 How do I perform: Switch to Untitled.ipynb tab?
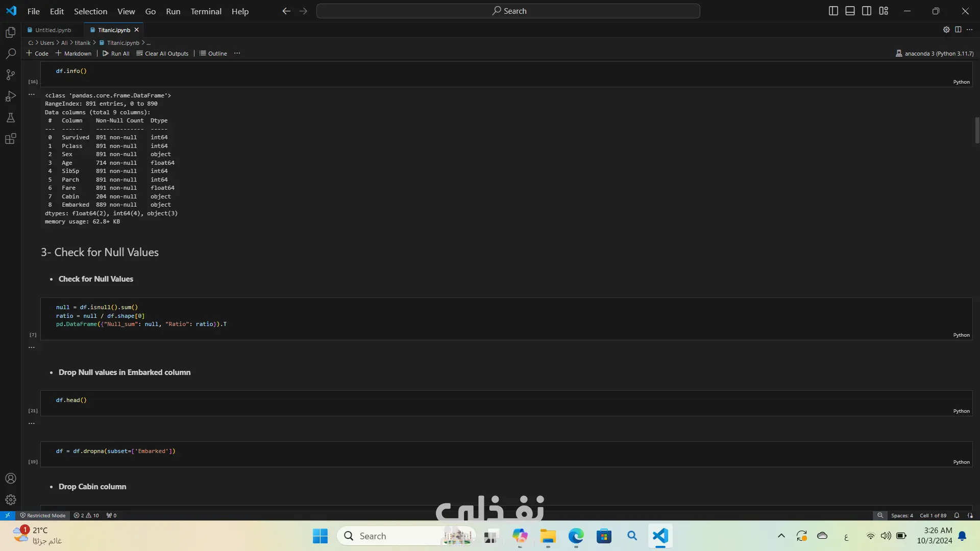point(53,30)
